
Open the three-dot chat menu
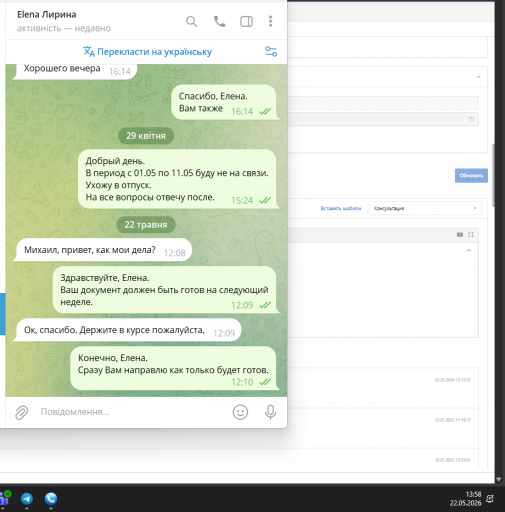pos(270,21)
